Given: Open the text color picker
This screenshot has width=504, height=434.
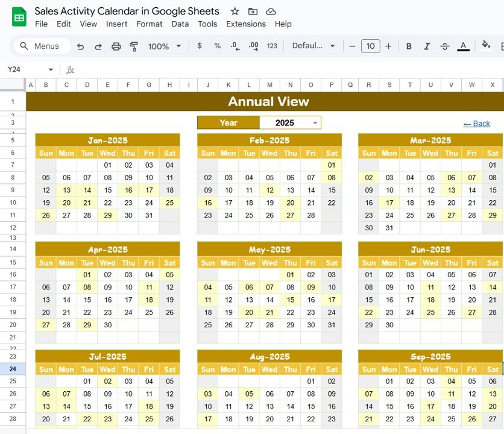Looking at the screenshot, I should click(463, 46).
